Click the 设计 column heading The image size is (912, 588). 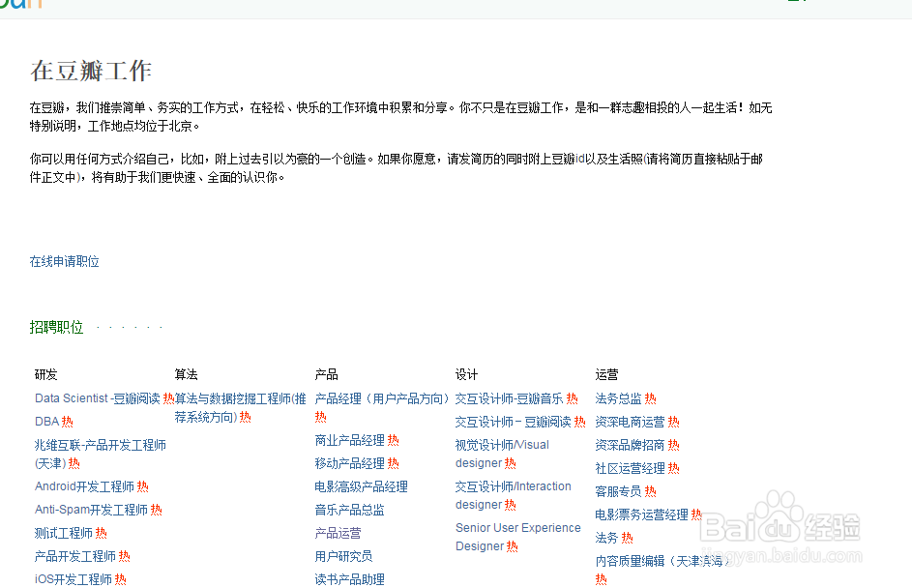click(x=466, y=374)
